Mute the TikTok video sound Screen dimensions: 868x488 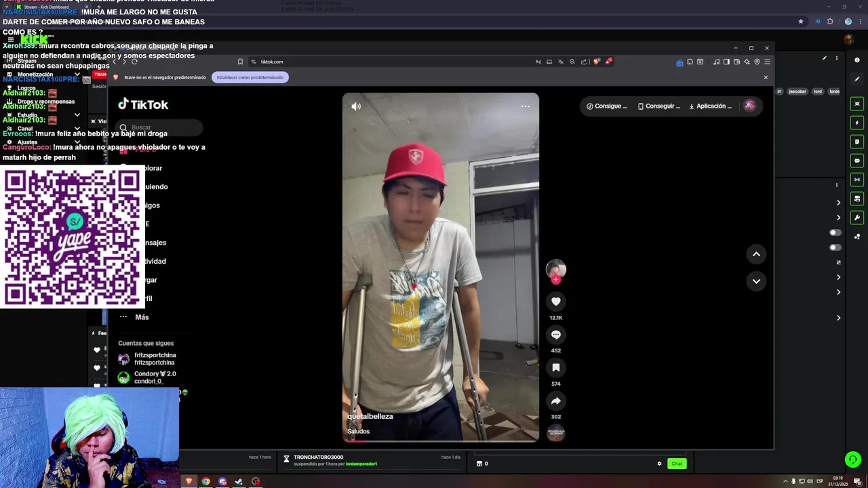pyautogui.click(x=356, y=106)
